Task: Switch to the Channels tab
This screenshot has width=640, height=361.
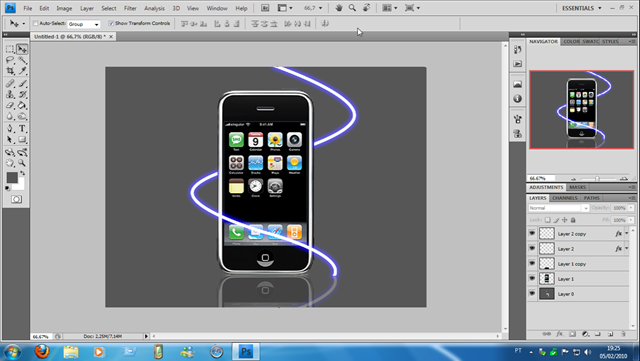Action: pos(565,198)
